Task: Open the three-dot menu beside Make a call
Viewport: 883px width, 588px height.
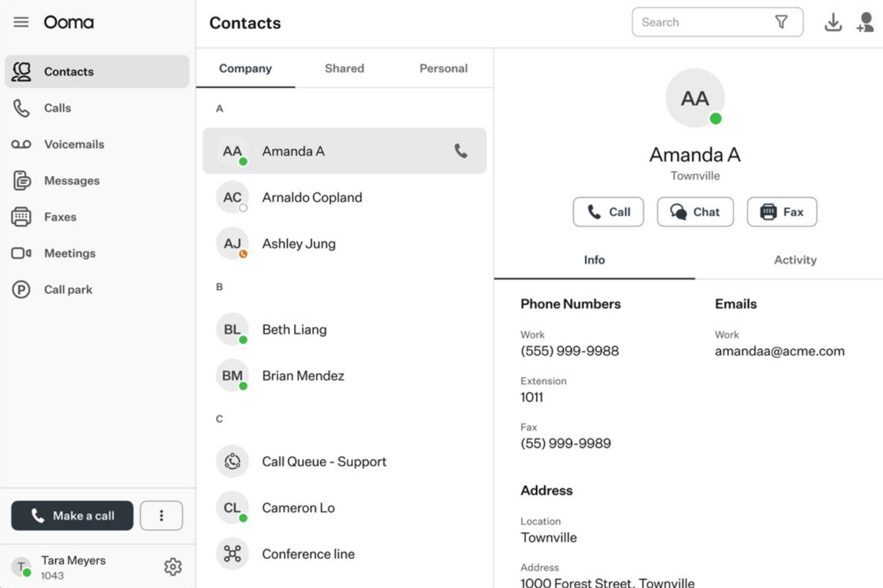Action: tap(162, 515)
